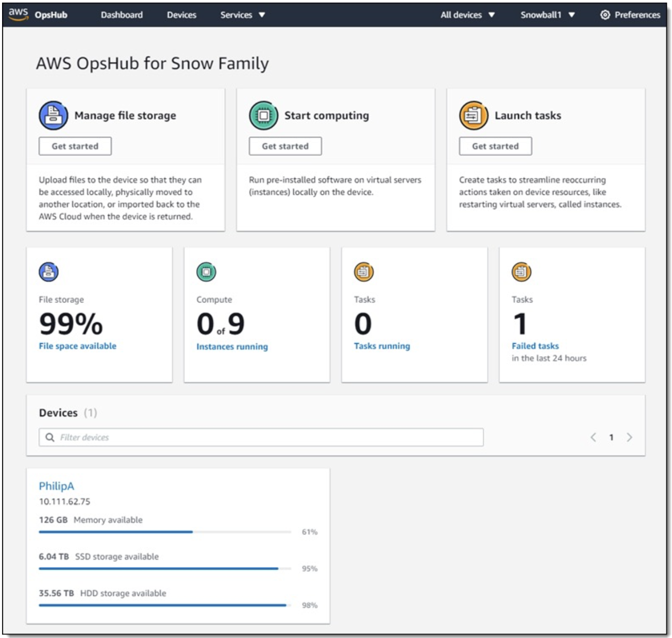Click page number 1 in pagination
This screenshot has height=638, width=672.
(x=611, y=437)
